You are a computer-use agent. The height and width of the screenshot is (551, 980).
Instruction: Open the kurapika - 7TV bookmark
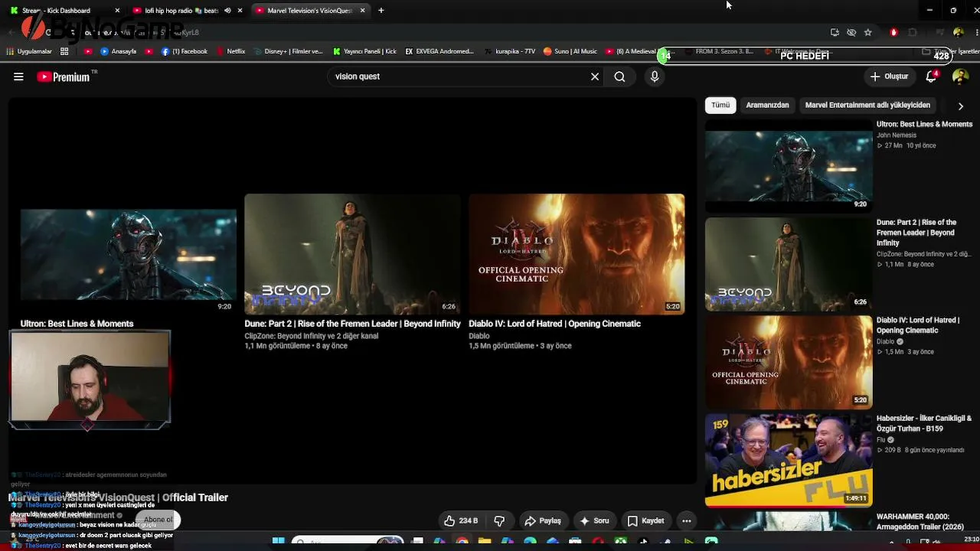click(510, 51)
